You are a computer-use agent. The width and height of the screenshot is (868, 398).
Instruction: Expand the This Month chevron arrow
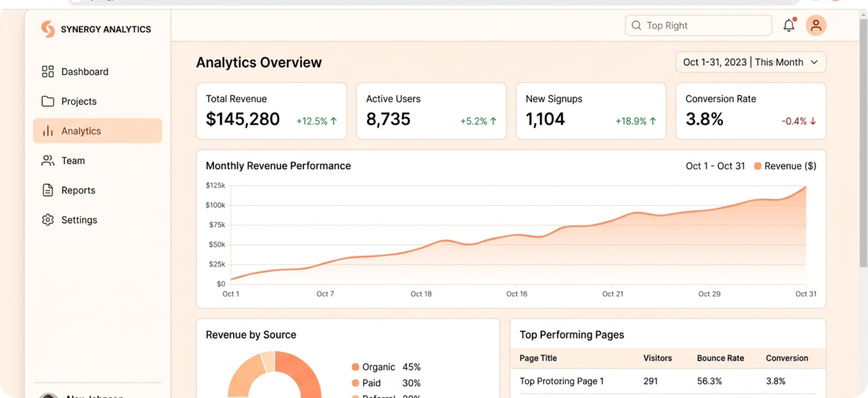point(814,62)
